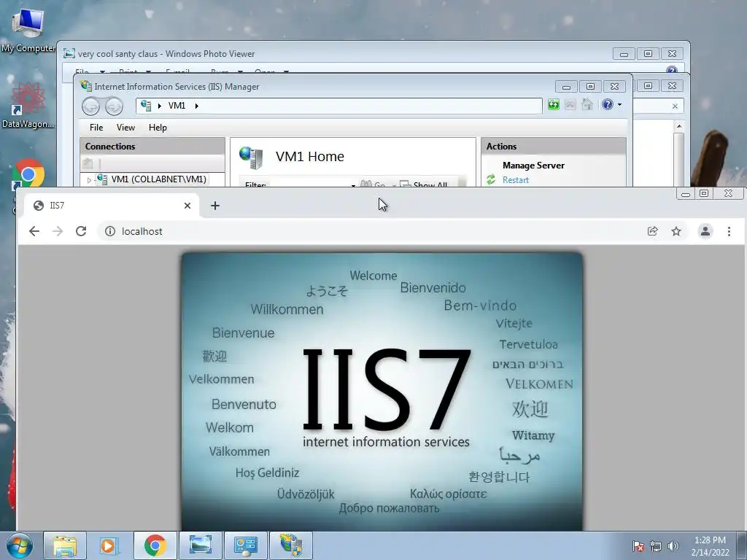Share this page icon in Chrome
The height and width of the screenshot is (560, 747).
click(653, 231)
